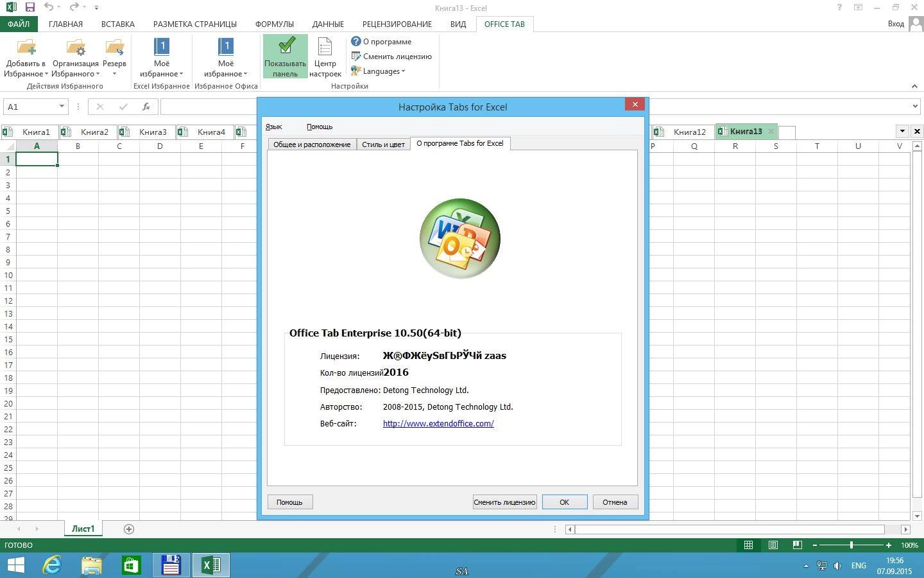Expand the Languages dropdown
The width and height of the screenshot is (924, 578).
[x=378, y=71]
